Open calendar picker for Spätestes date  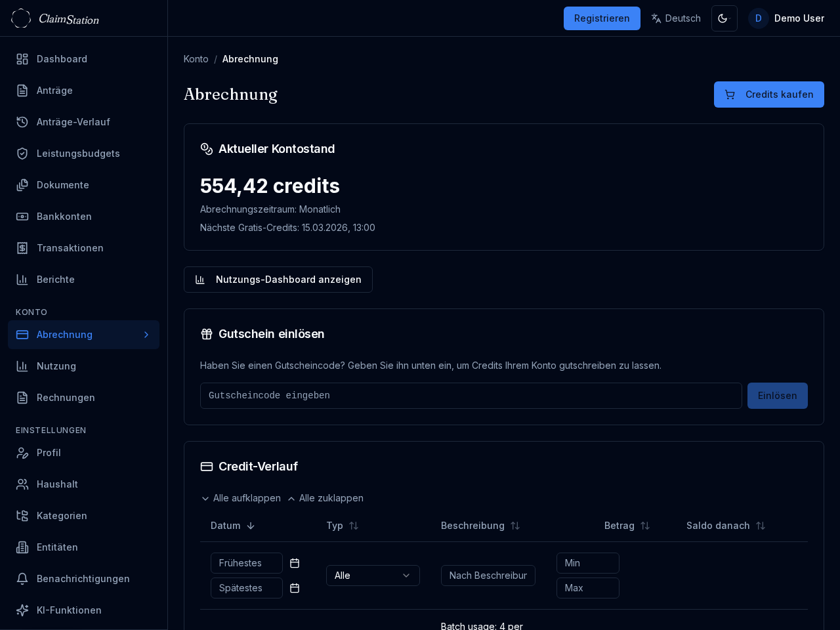295,588
